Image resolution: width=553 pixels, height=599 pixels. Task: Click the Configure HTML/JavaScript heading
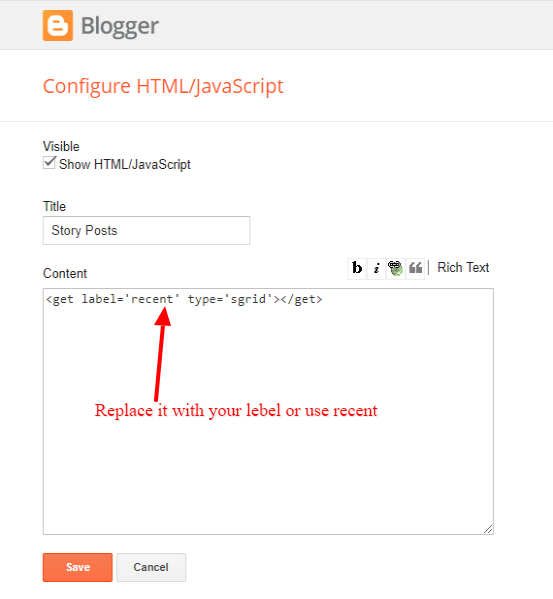pyautogui.click(x=163, y=86)
